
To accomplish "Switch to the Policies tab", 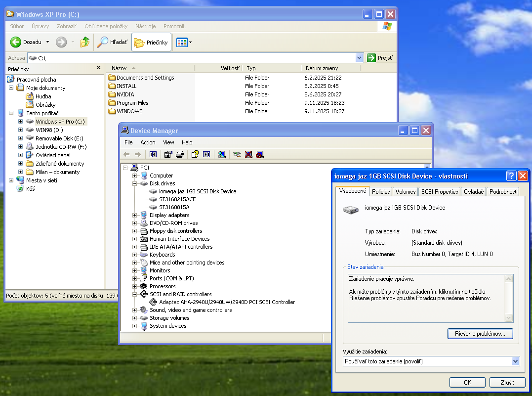I will pos(381,191).
